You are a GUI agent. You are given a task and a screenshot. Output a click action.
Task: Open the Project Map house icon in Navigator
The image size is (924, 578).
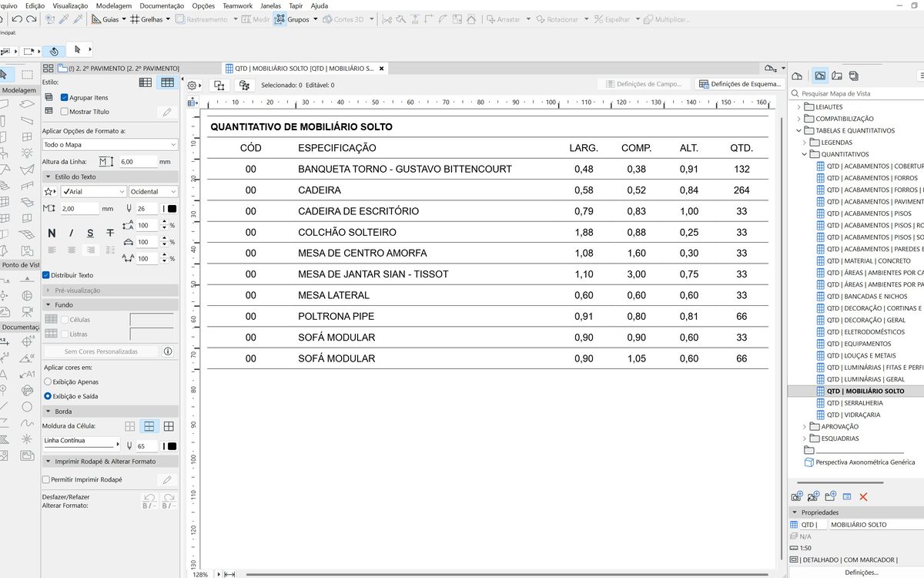(x=797, y=76)
